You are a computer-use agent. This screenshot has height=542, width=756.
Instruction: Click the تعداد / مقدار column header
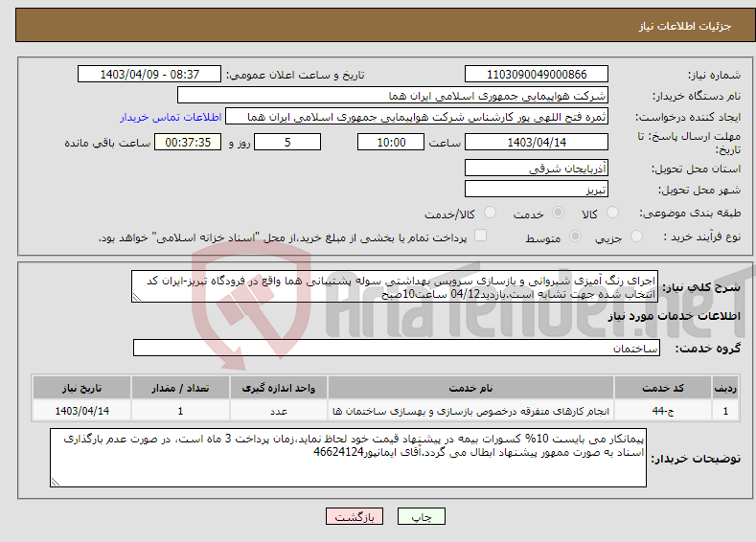coord(180,388)
